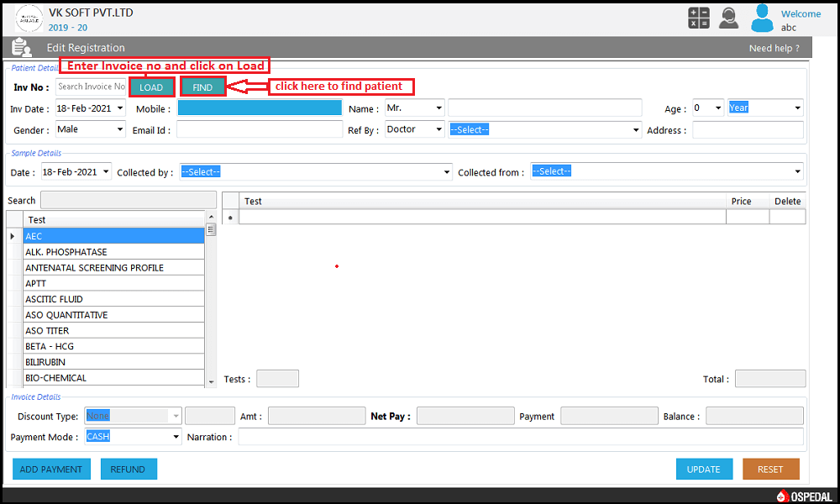Open the Gender dropdown
840x504 pixels.
coord(120,129)
